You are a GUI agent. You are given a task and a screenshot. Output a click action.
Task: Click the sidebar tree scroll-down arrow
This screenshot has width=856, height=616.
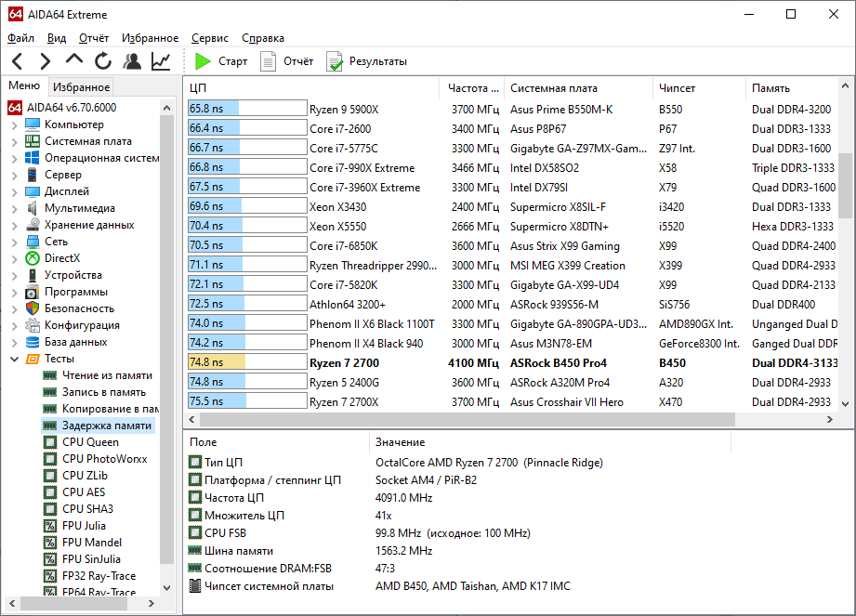[167, 587]
